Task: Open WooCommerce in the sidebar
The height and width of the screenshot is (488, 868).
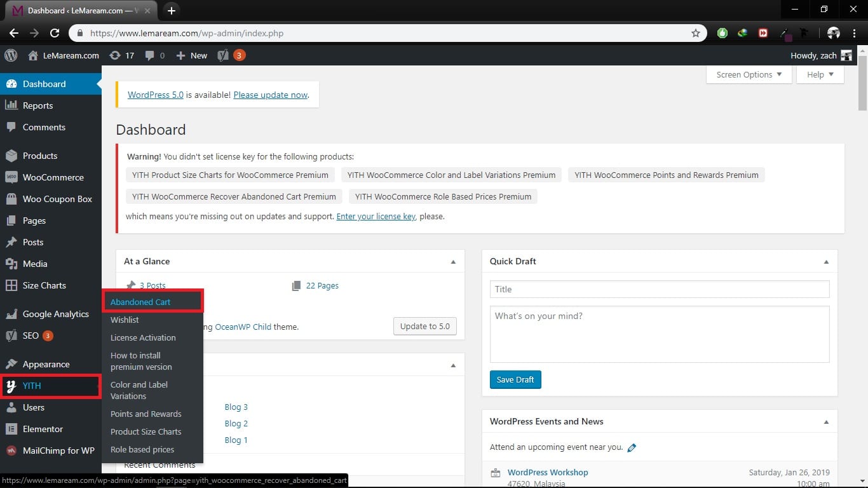Action: [51, 177]
